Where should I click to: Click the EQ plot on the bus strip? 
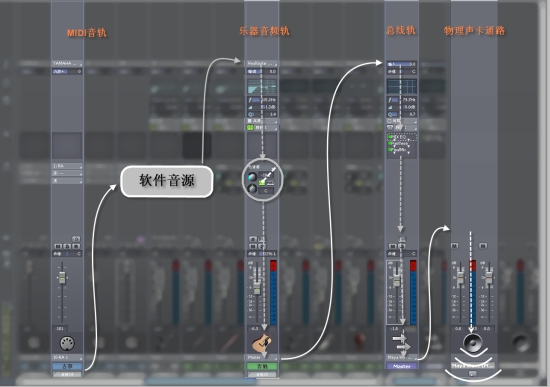(x=402, y=86)
